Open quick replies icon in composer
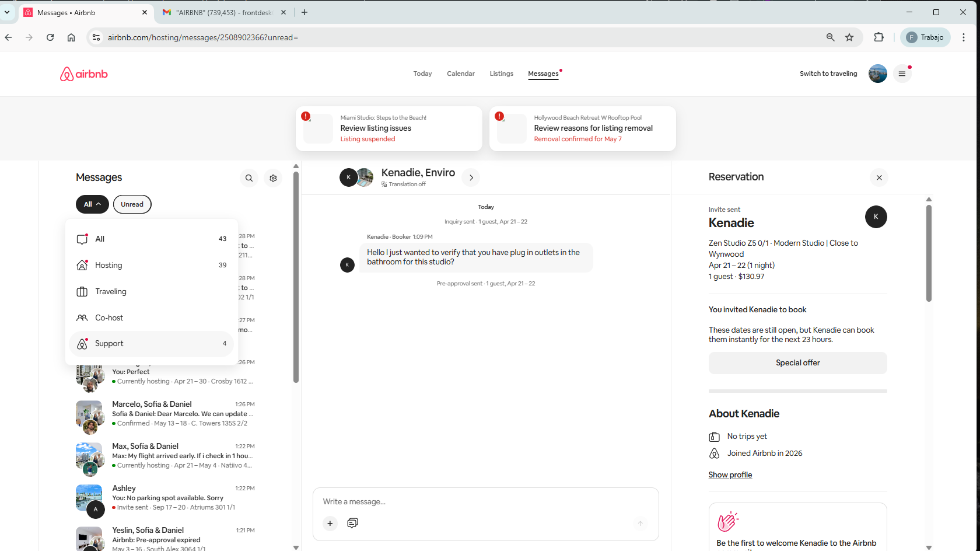The width and height of the screenshot is (980, 551). (x=352, y=523)
